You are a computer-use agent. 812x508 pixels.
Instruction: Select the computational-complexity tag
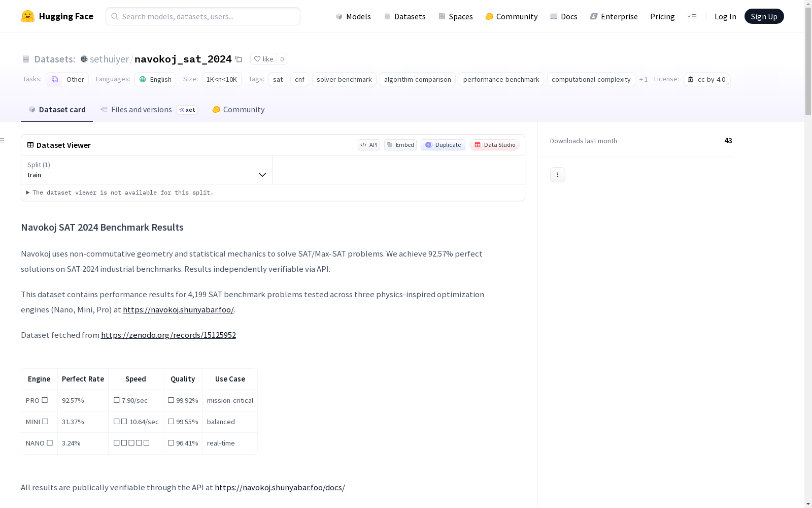[x=591, y=79]
